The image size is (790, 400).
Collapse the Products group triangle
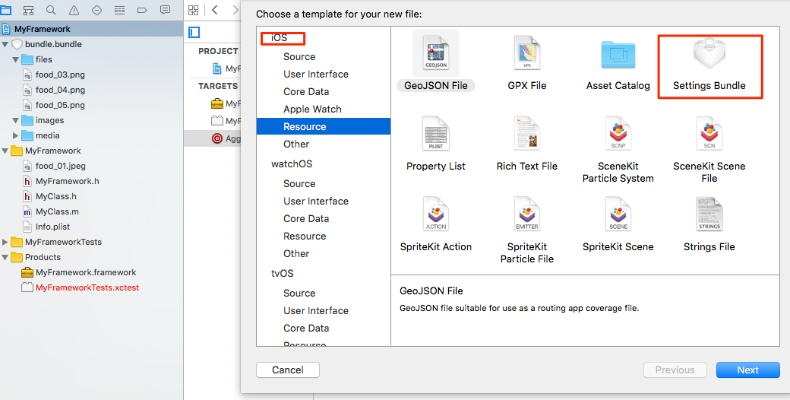coord(6,257)
